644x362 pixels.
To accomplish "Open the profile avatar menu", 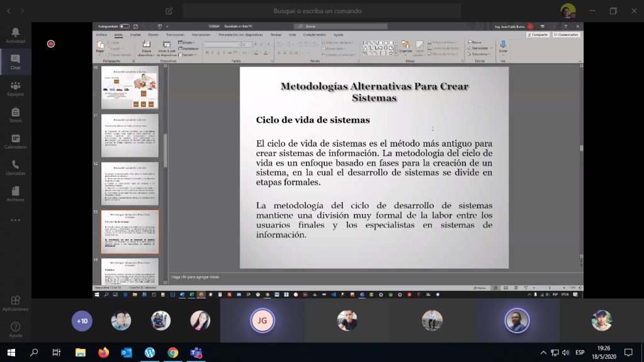I will 568,11.
